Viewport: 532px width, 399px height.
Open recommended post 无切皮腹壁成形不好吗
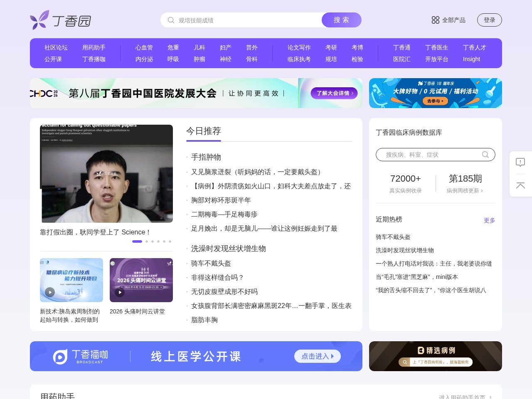click(224, 292)
